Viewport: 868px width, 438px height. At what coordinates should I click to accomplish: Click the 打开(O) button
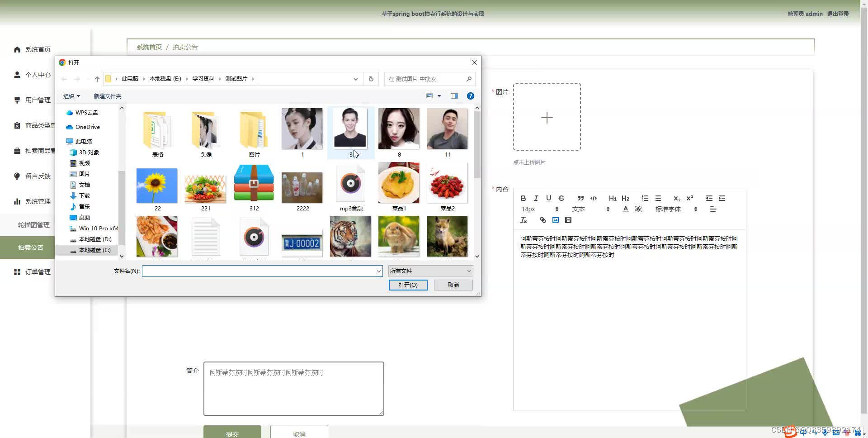pyautogui.click(x=408, y=285)
